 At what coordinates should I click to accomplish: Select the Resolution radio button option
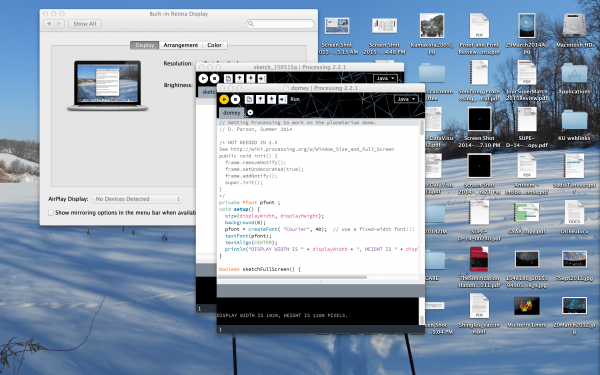point(199,63)
